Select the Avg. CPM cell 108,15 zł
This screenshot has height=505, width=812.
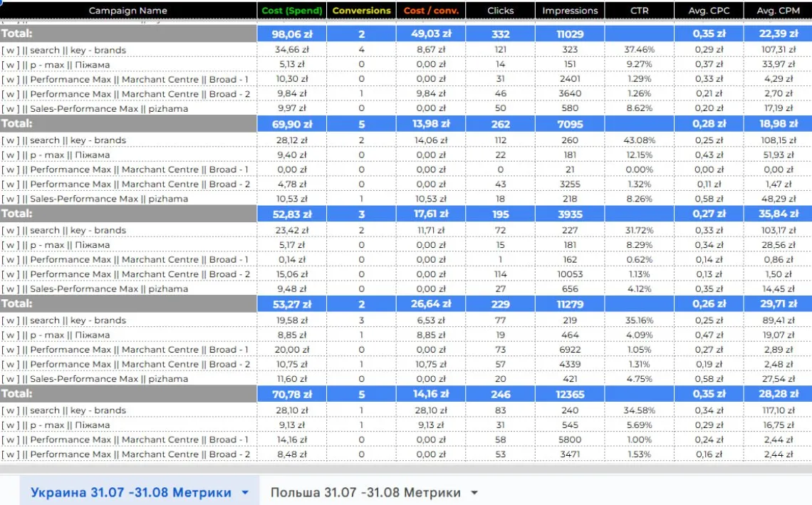pyautogui.click(x=778, y=140)
